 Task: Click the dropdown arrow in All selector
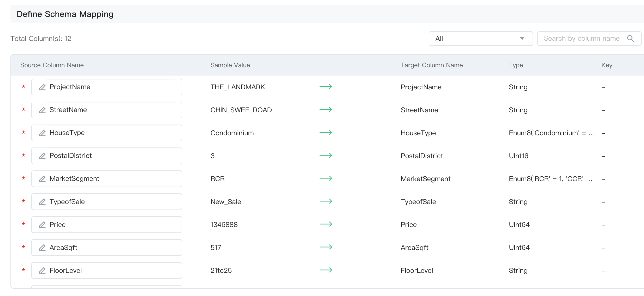pos(522,39)
